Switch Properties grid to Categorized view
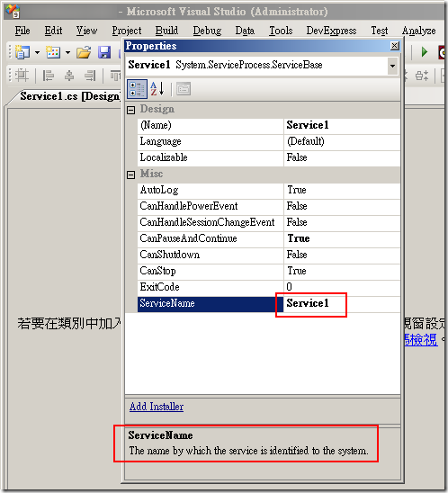The image size is (448, 493). tap(137, 89)
